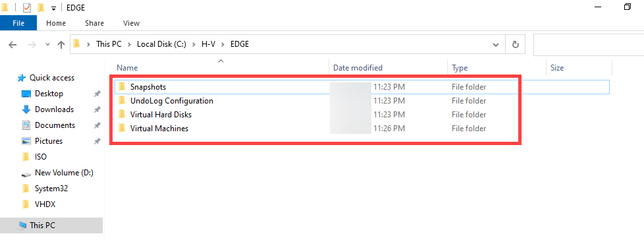Click the pin icon beside Desktop
The width and height of the screenshot is (644, 240).
[x=97, y=94]
